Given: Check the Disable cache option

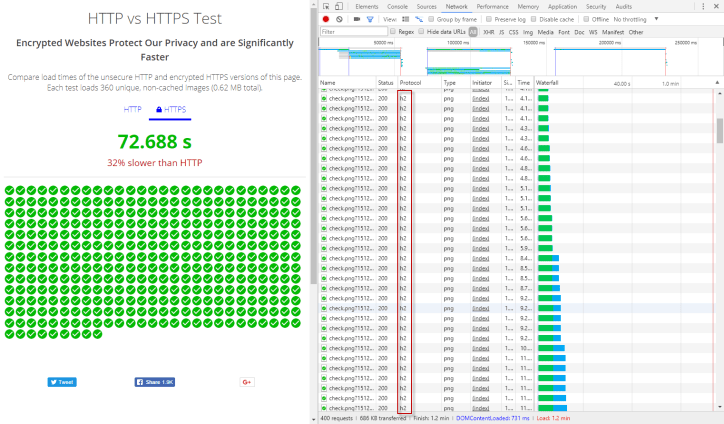Looking at the screenshot, I should (x=532, y=19).
